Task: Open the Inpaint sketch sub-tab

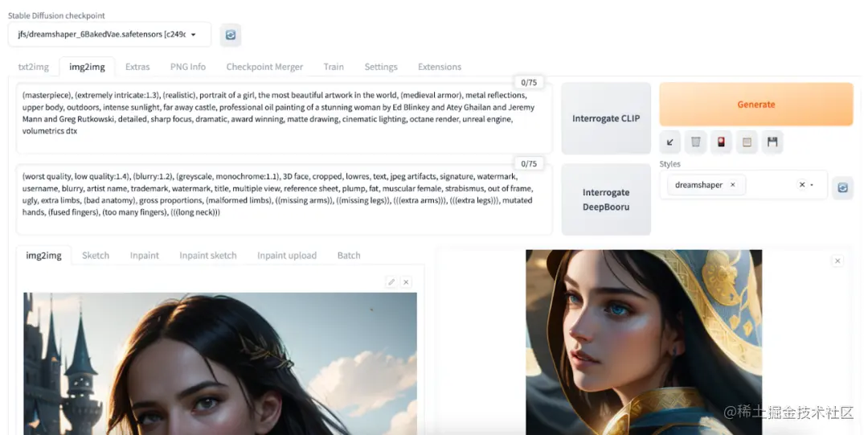Action: click(x=208, y=256)
